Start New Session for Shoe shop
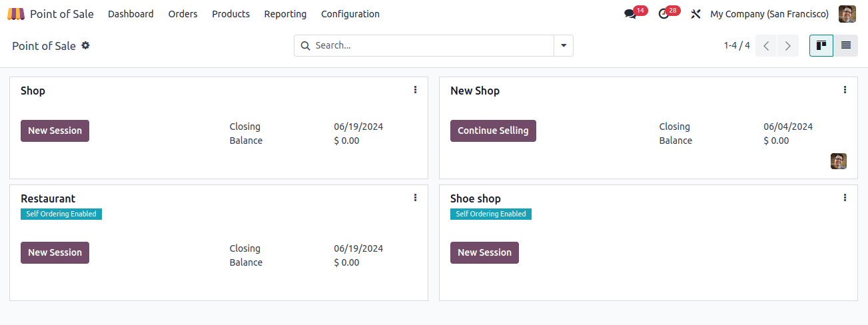 point(484,252)
